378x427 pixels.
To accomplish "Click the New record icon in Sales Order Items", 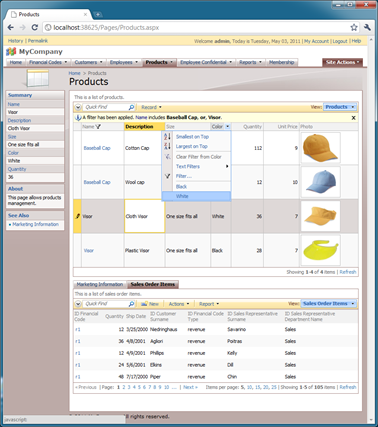I will click(x=144, y=304).
